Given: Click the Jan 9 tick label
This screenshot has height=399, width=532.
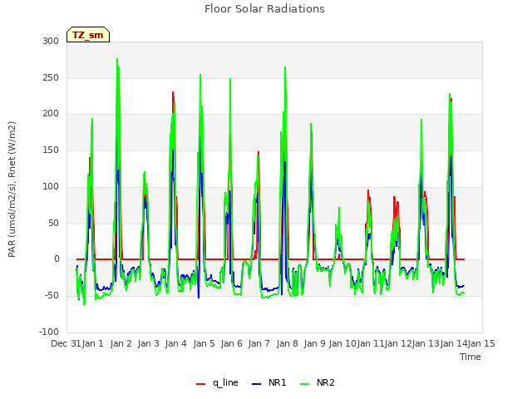Looking at the screenshot, I should (314, 343).
